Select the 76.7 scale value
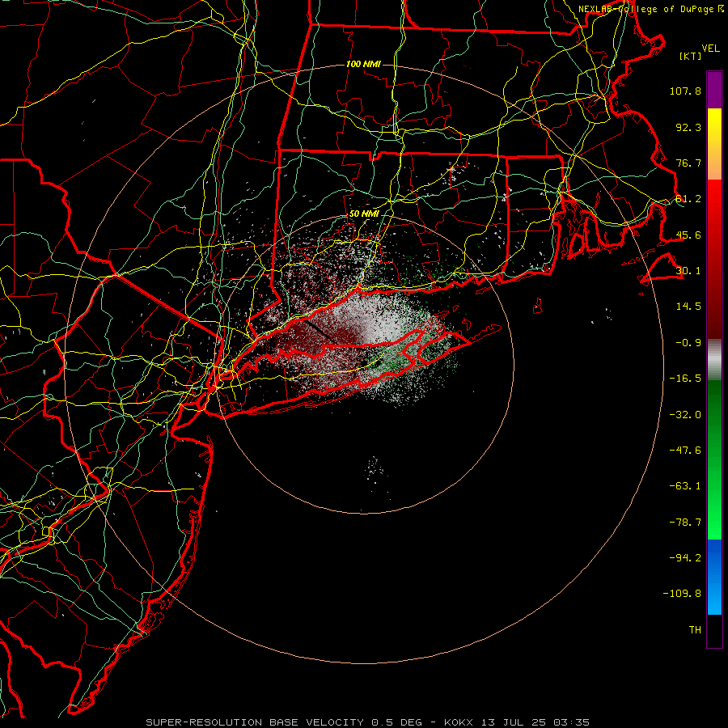 pos(688,163)
